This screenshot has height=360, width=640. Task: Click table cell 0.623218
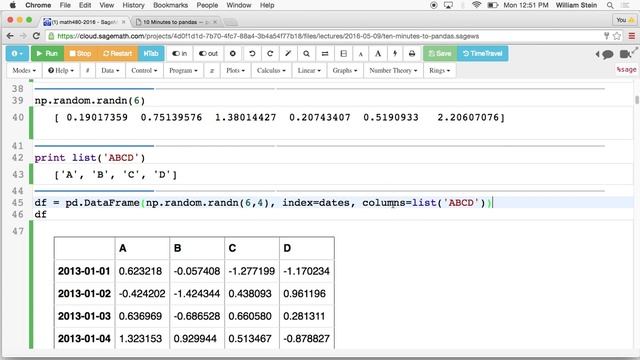[x=140, y=271]
